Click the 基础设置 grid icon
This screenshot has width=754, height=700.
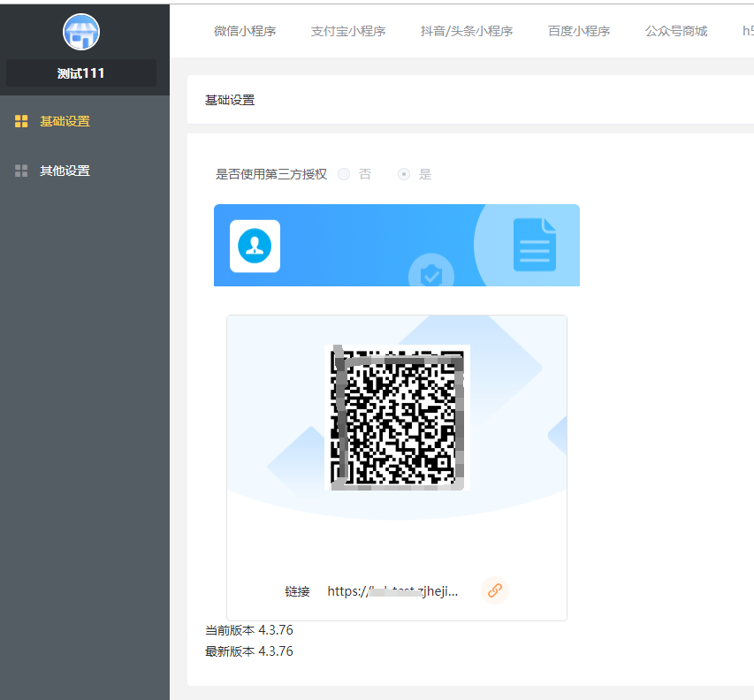click(x=21, y=121)
